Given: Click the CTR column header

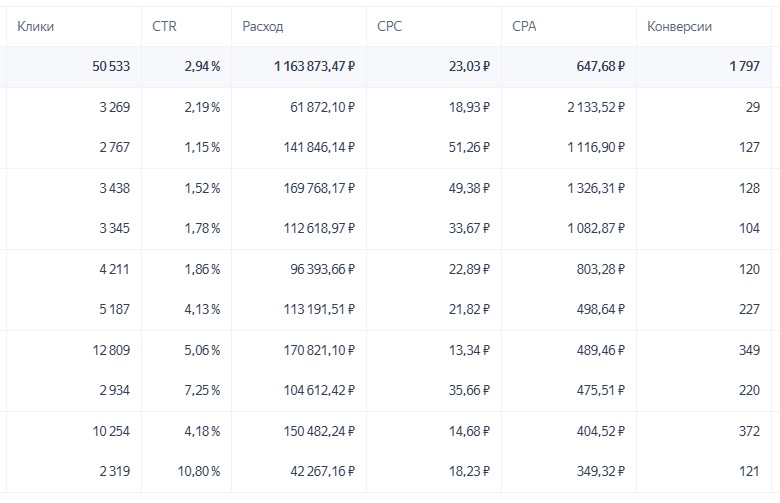Looking at the screenshot, I should click(x=164, y=26).
